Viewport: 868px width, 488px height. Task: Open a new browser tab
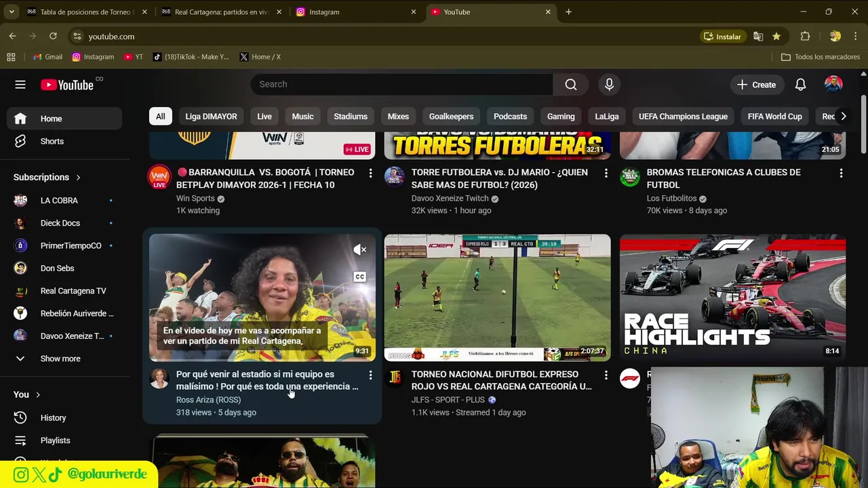[x=568, y=12]
